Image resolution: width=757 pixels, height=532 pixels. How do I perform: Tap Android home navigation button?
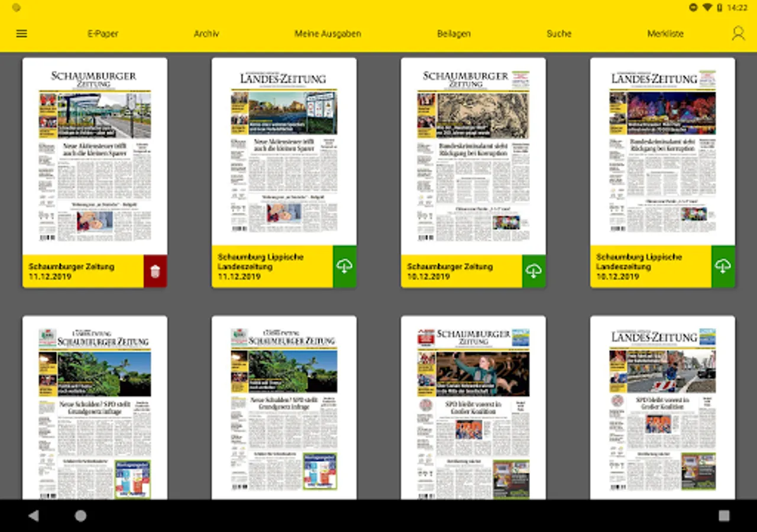tap(80, 516)
